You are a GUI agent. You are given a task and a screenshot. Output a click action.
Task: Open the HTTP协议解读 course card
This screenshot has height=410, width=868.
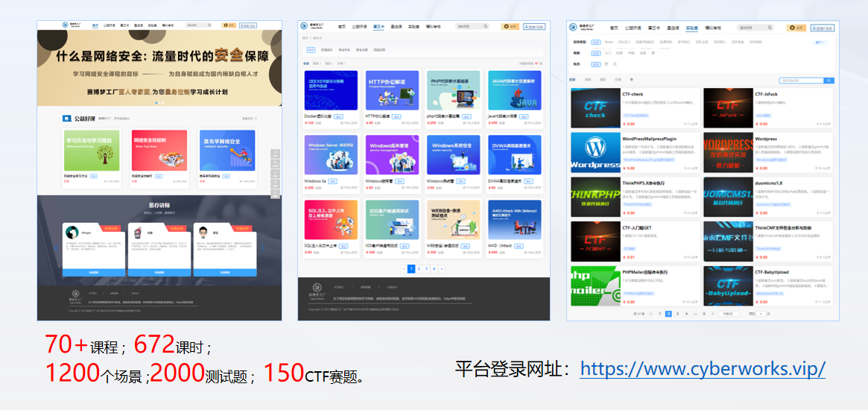tap(392, 89)
